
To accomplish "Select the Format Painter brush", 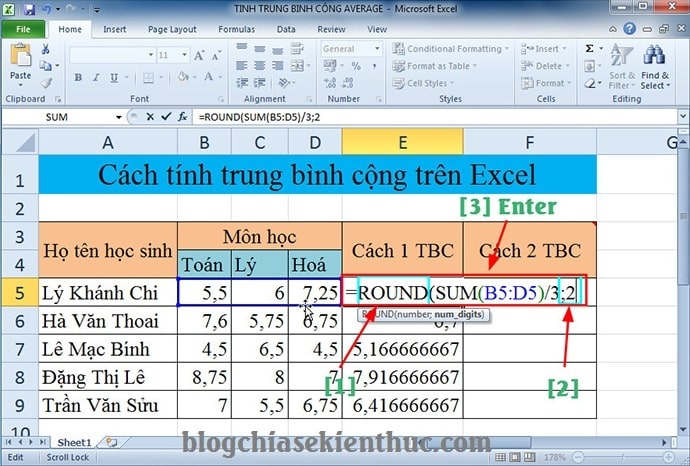I will pyautogui.click(x=46, y=83).
